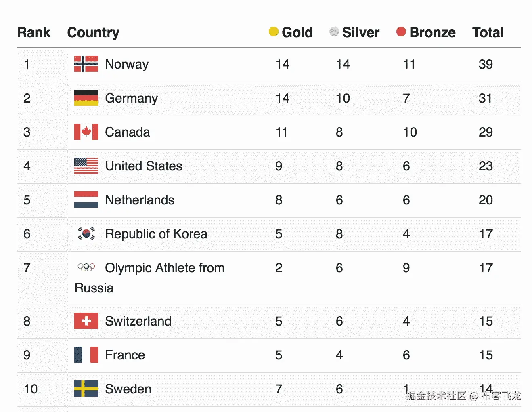The width and height of the screenshot is (532, 412).
Task: Sort by the Rank column header
Action: click(34, 32)
